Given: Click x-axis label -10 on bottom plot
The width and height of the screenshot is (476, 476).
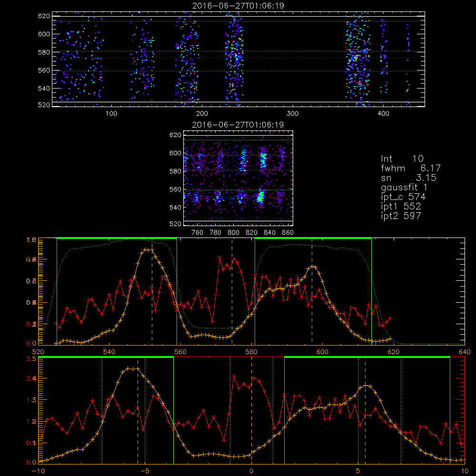Looking at the screenshot, I should (x=38, y=471).
